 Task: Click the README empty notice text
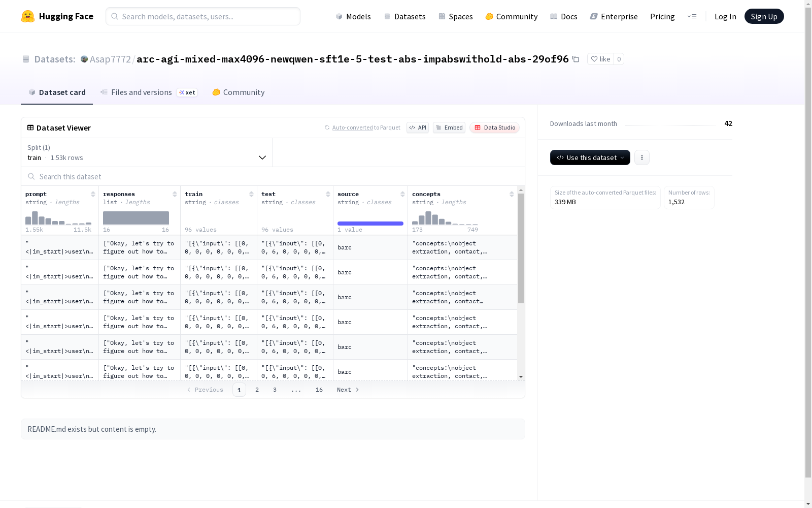tap(92, 429)
